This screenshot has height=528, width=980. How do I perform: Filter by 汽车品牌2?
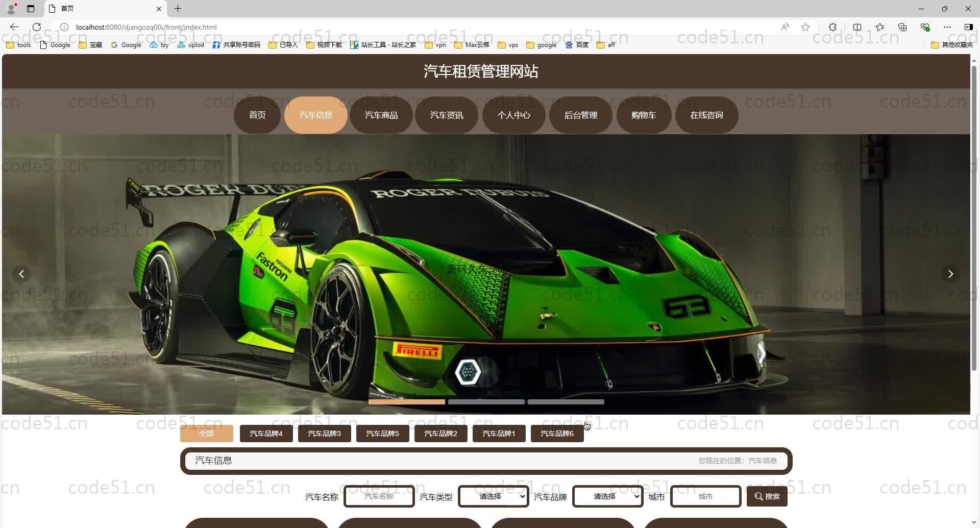click(441, 434)
